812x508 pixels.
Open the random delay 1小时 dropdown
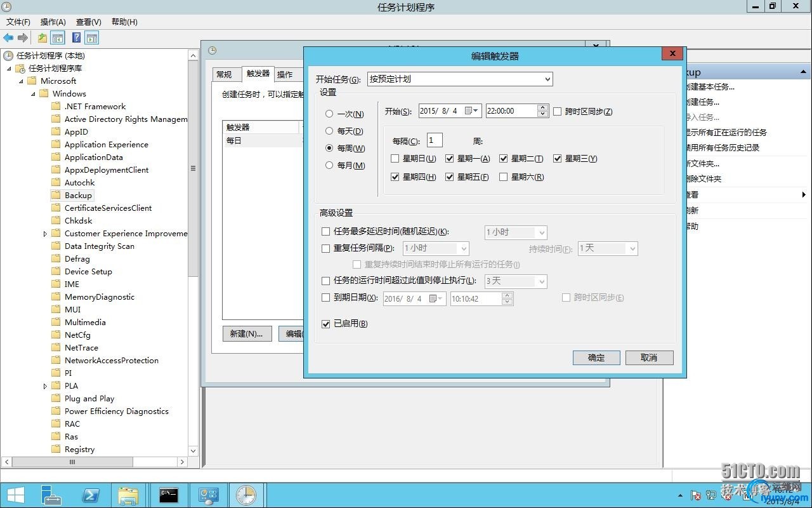(516, 232)
